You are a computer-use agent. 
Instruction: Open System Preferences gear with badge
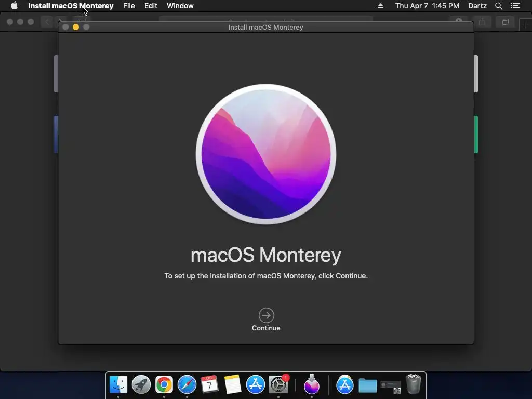point(278,384)
